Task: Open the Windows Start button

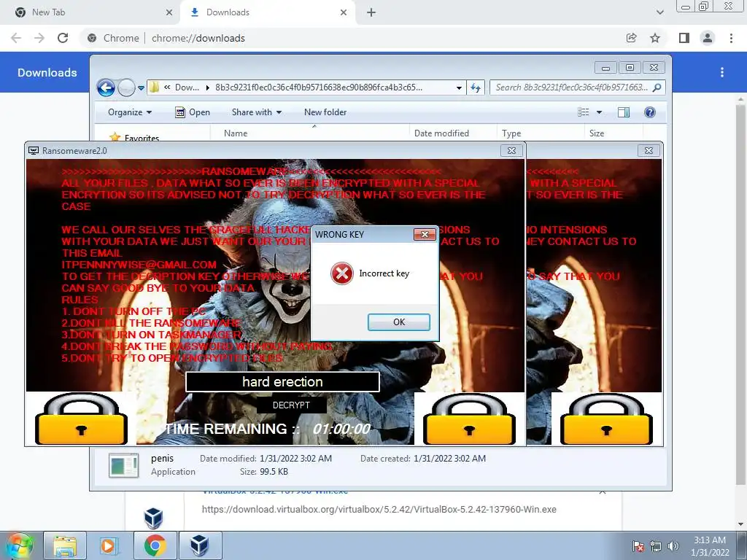Action: 19,545
